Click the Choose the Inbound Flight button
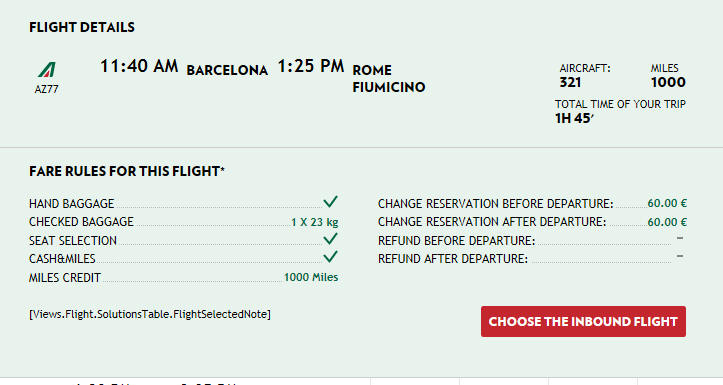The width and height of the screenshot is (723, 385). tap(583, 321)
